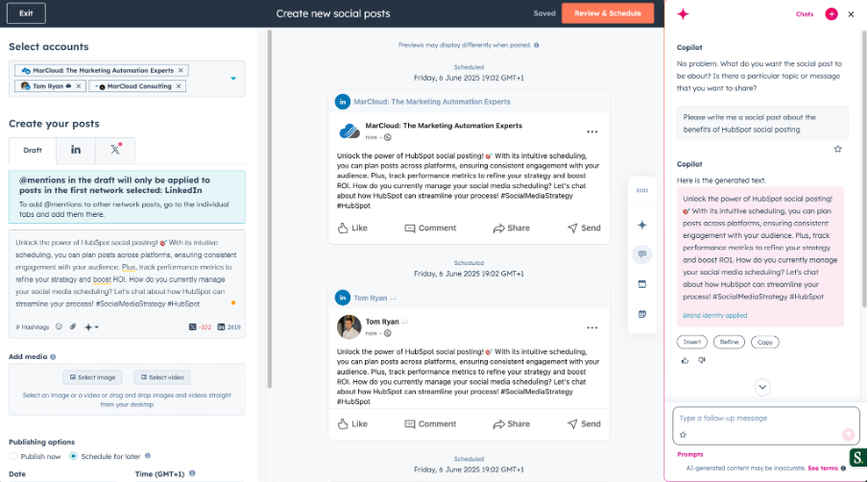
Task: Open the Chats link in Copilot panel
Action: [805, 14]
